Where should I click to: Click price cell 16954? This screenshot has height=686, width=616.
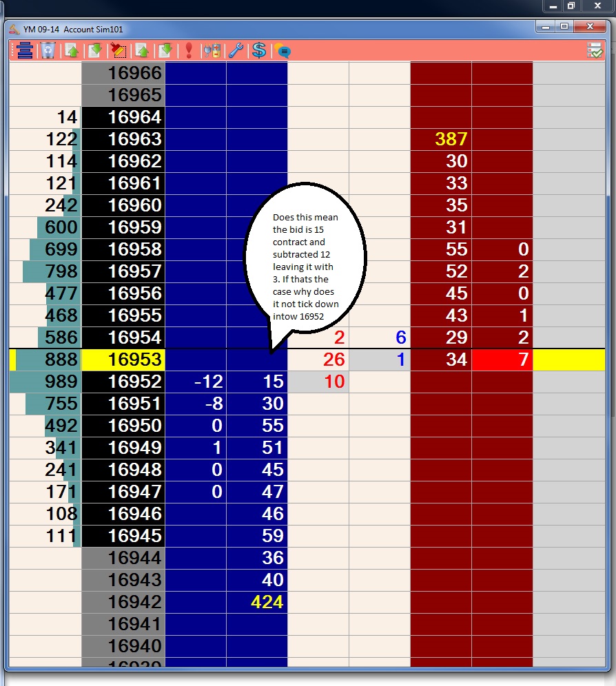pos(123,337)
